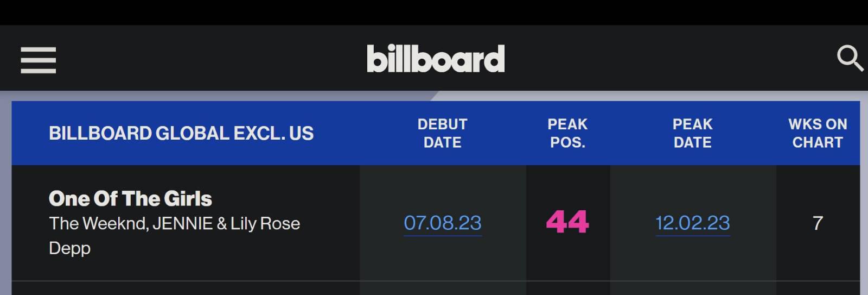Screen dimensions: 868x295
Task: Open the 12.02.23 peak date link
Action: tap(693, 223)
